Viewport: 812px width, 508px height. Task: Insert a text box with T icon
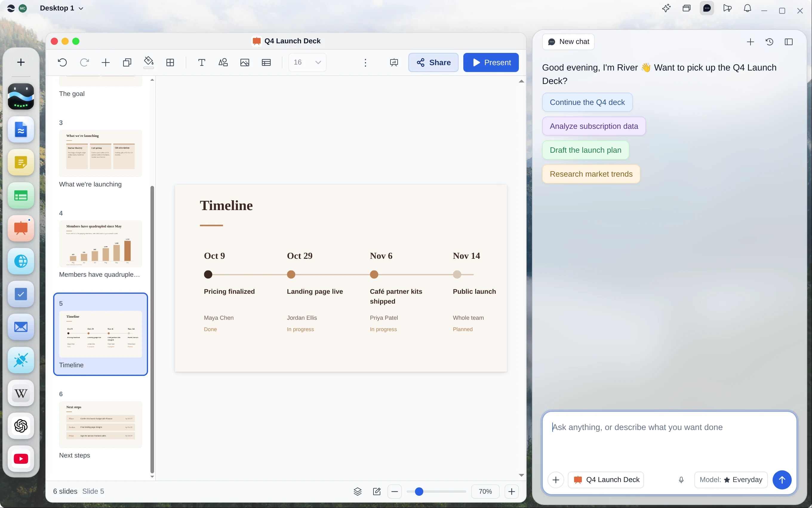202,62
